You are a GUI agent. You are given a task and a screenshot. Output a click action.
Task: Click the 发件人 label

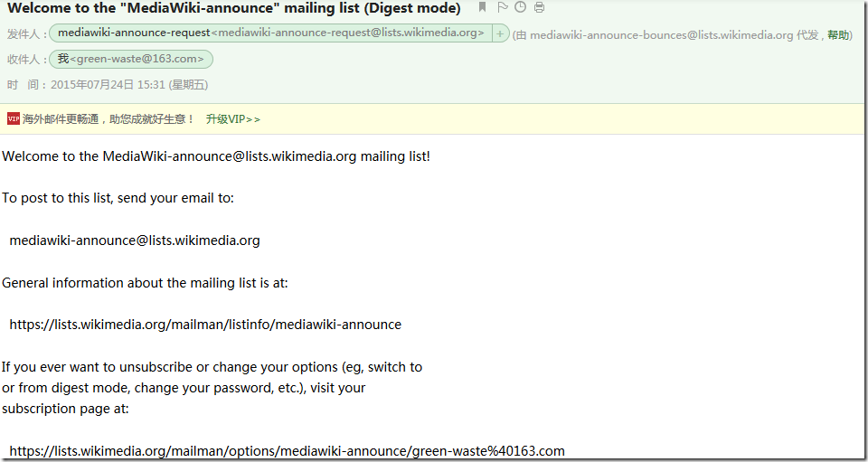point(26,34)
